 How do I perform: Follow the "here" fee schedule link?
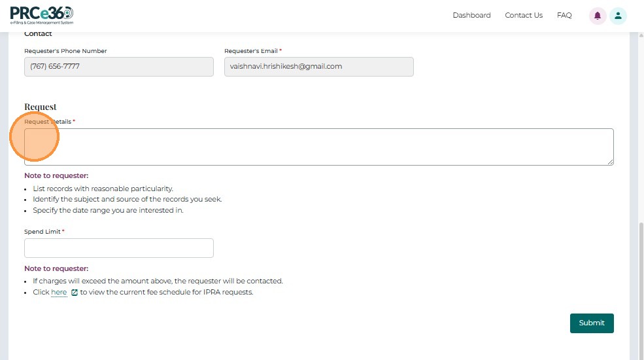(x=59, y=293)
